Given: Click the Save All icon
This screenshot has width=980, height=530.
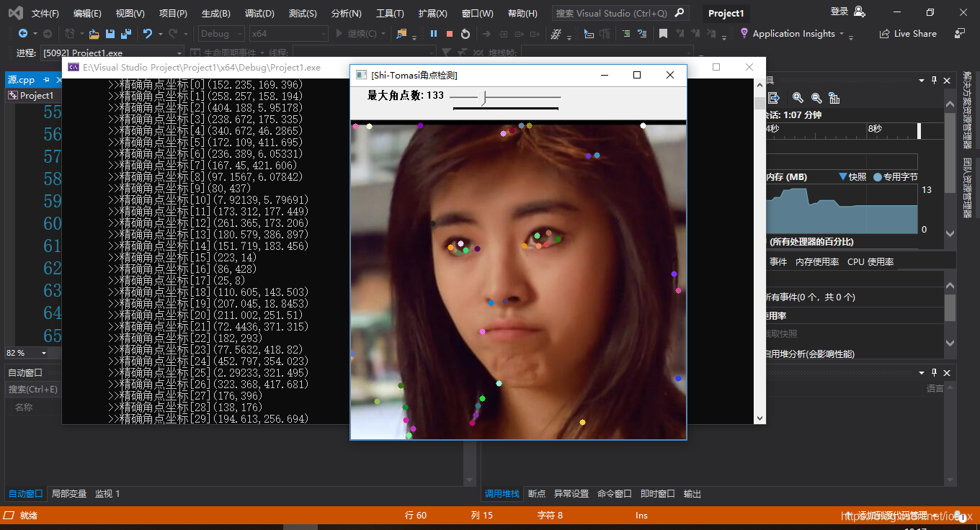Looking at the screenshot, I should pyautogui.click(x=126, y=34).
